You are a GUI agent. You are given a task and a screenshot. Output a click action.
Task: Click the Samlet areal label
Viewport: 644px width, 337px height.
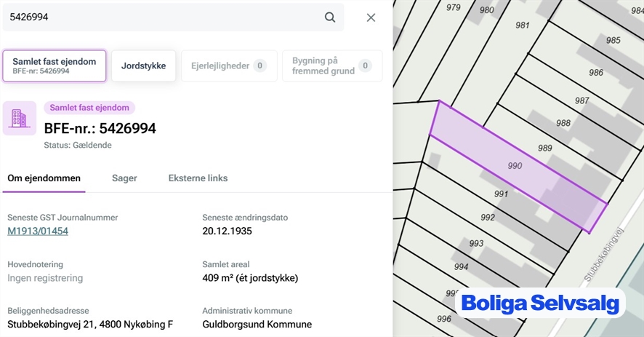pos(226,265)
